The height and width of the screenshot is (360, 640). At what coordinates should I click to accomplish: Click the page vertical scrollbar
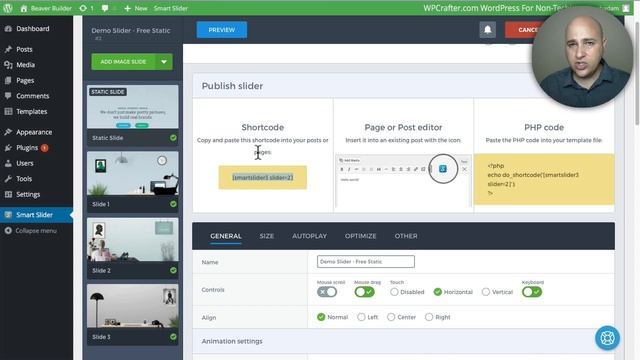[638, 73]
